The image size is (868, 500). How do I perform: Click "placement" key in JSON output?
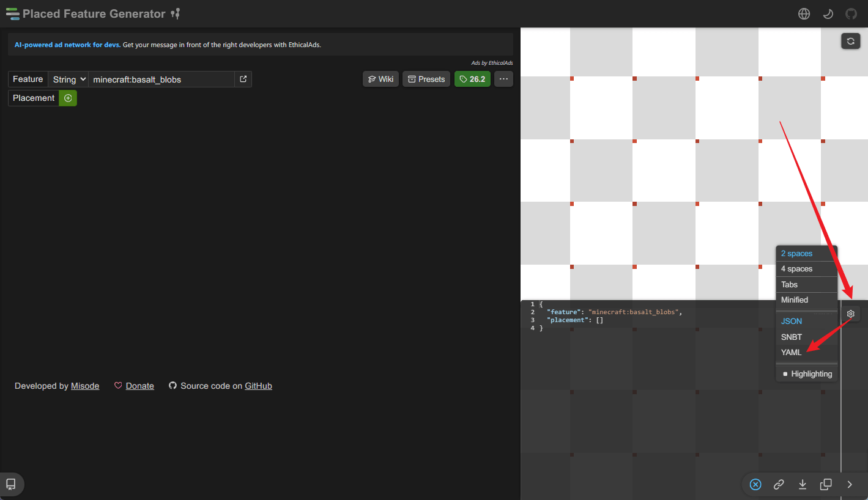point(567,320)
